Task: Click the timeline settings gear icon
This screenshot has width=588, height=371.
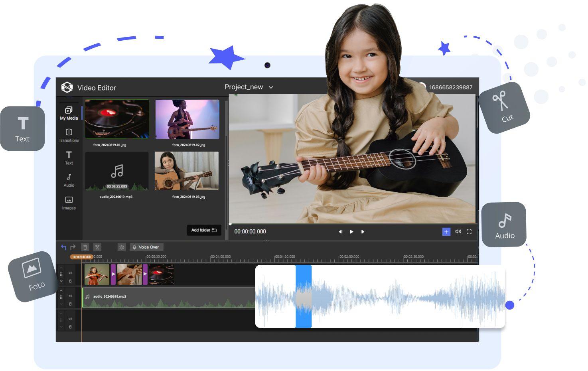Action: 121,247
